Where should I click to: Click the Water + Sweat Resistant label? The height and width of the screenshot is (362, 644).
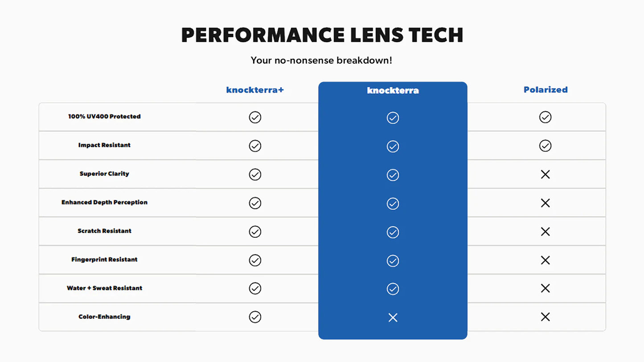104,288
